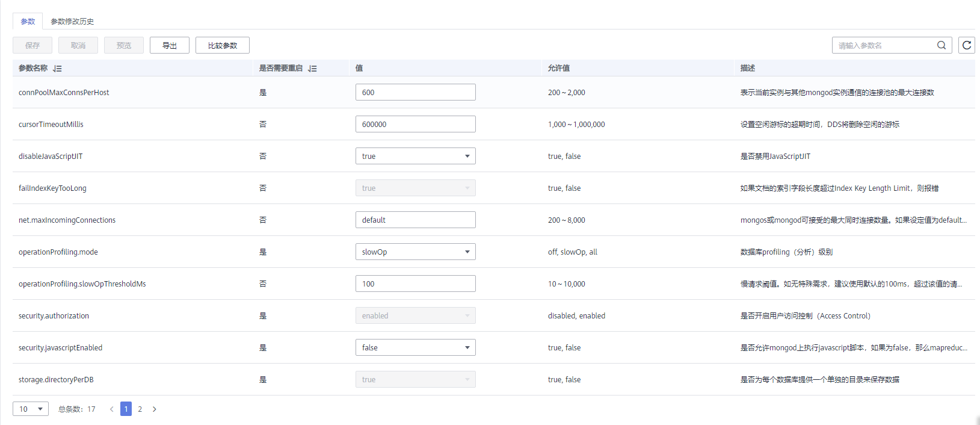Click the 保存 save button
Viewport: 980px width, 425px height.
[x=32, y=46]
